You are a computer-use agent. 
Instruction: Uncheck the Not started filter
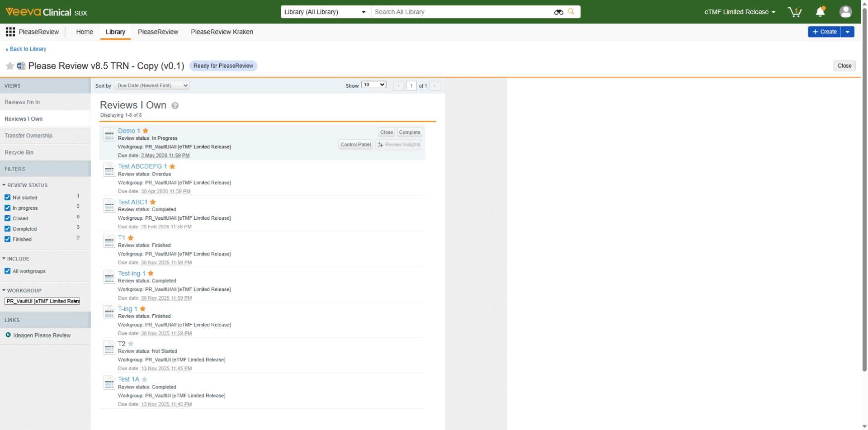click(8, 197)
